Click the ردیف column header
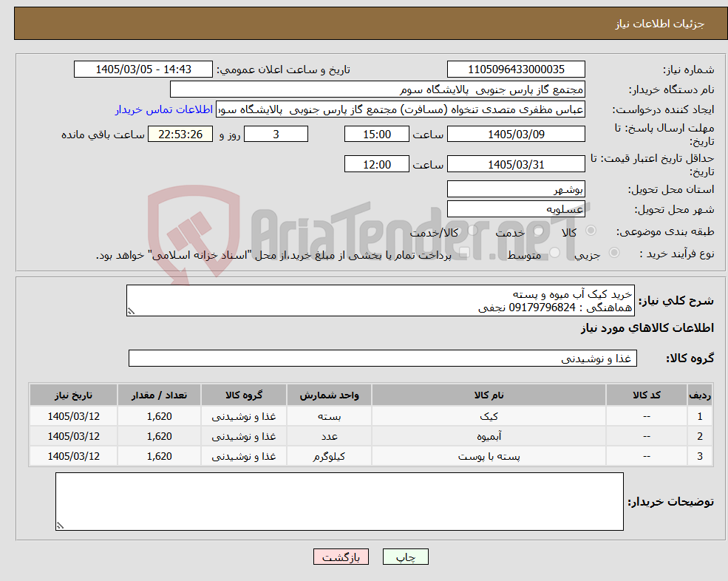Viewport: 728px width, 581px height. click(x=700, y=395)
